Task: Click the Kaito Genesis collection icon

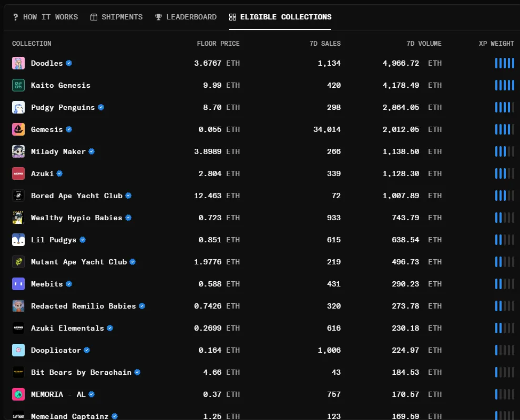Action: coord(18,85)
